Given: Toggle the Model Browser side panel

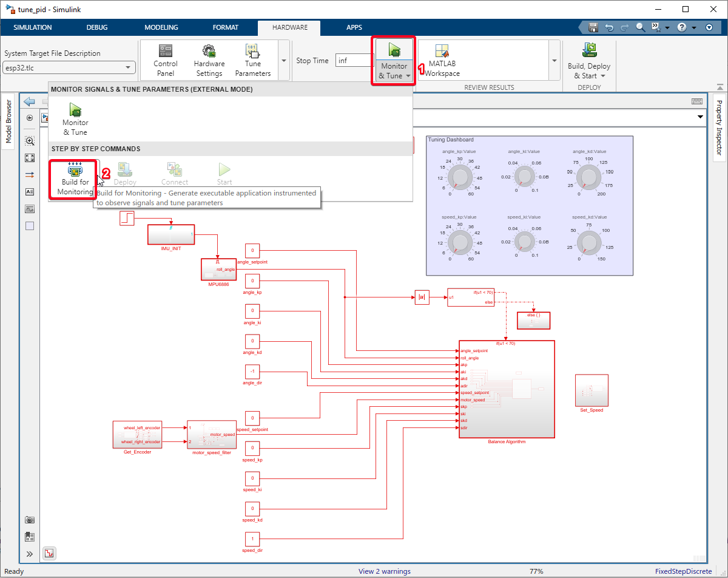Looking at the screenshot, I should 8,121.
